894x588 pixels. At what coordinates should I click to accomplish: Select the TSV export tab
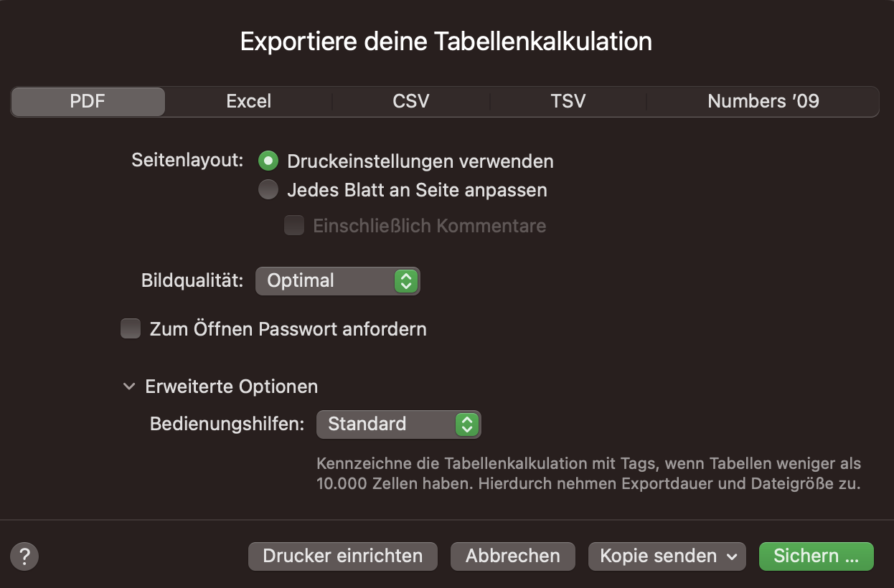[x=568, y=102]
